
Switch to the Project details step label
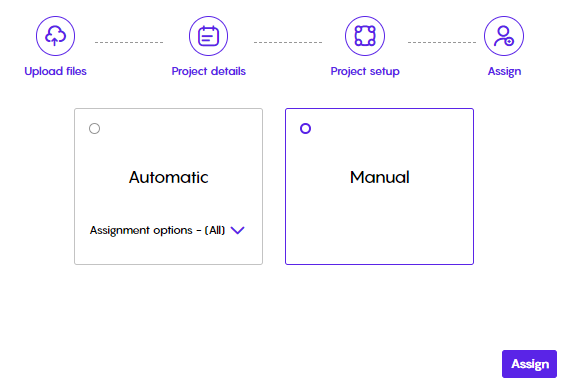(209, 71)
